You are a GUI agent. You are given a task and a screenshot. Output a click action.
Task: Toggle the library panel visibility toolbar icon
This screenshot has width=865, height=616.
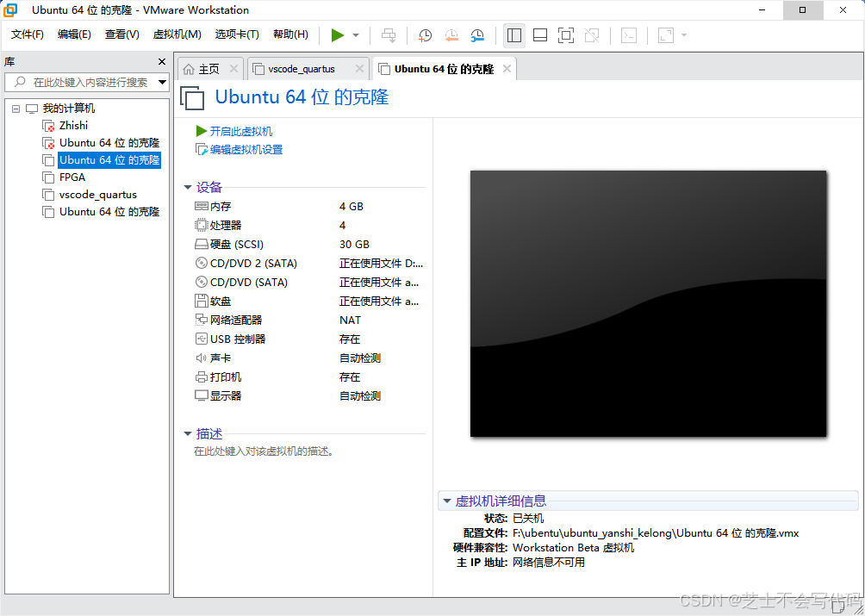[514, 35]
